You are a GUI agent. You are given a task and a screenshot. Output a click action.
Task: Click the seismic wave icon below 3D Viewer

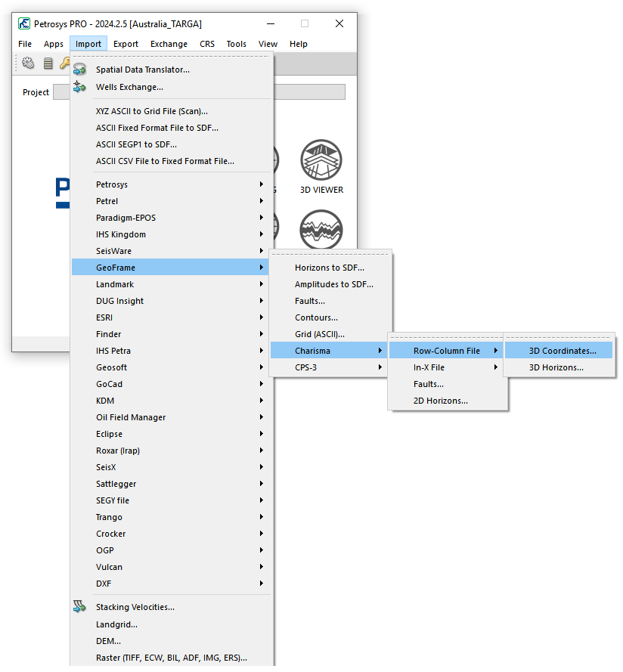click(x=321, y=230)
